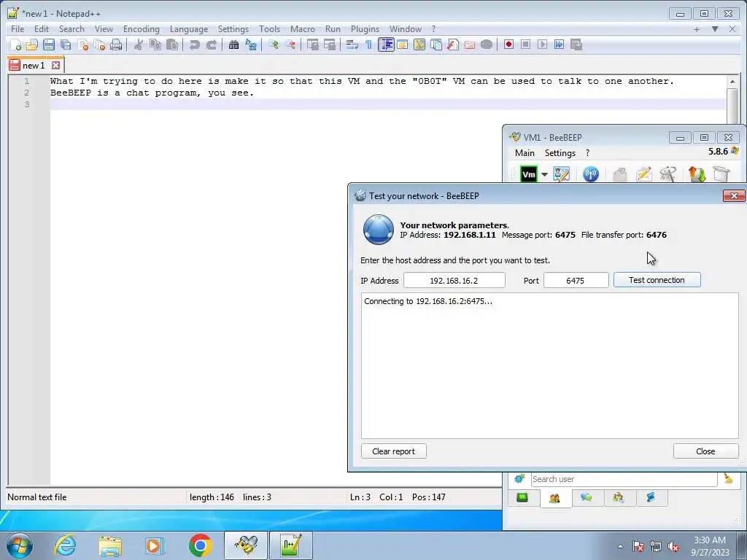Open Windows Explorer from the taskbar
Screen dimensions: 747x560
pos(110,545)
